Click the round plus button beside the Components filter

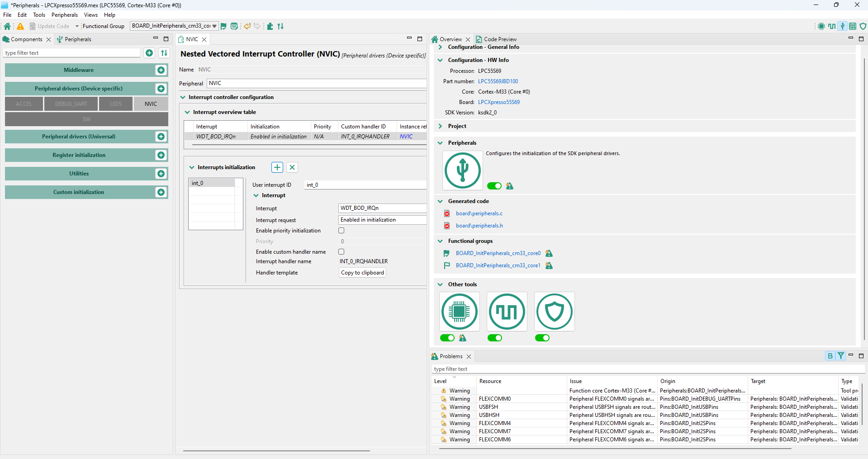(x=149, y=53)
